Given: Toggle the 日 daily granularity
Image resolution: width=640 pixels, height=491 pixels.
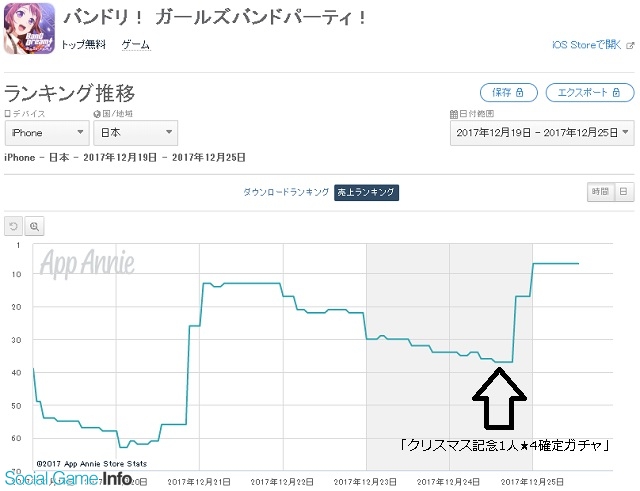Looking at the screenshot, I should pos(622,192).
